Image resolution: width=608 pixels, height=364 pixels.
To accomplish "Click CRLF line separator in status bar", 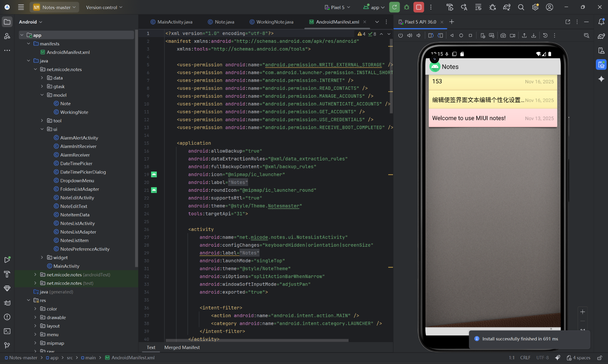I will coord(525,358).
